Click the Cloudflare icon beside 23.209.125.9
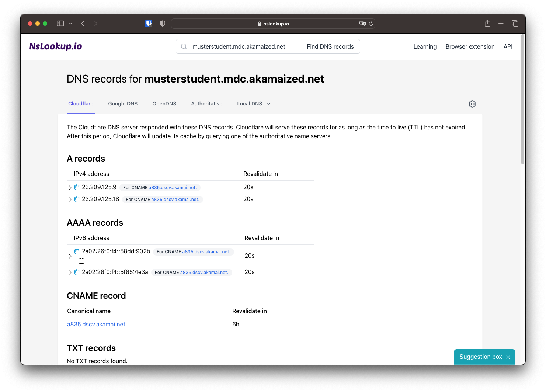The image size is (546, 392). [x=77, y=187]
